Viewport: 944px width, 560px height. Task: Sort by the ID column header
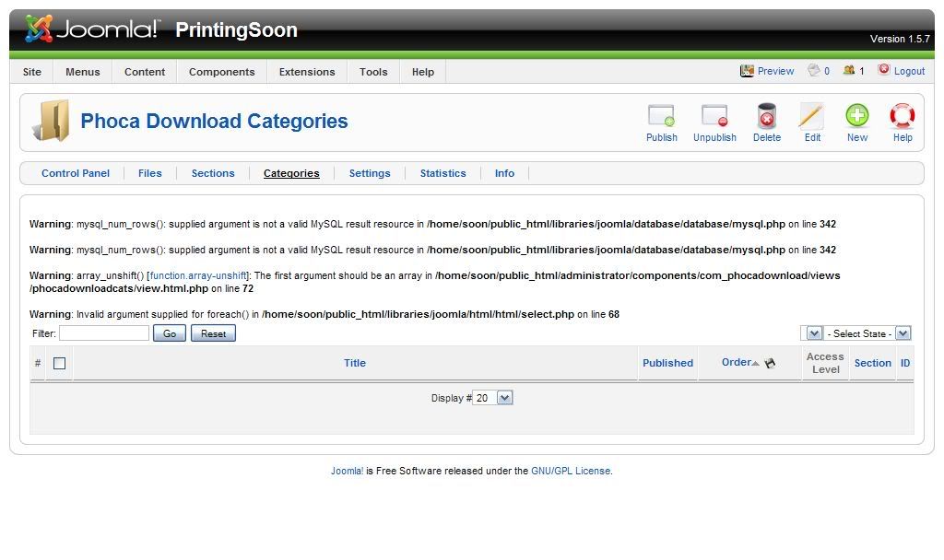(905, 363)
